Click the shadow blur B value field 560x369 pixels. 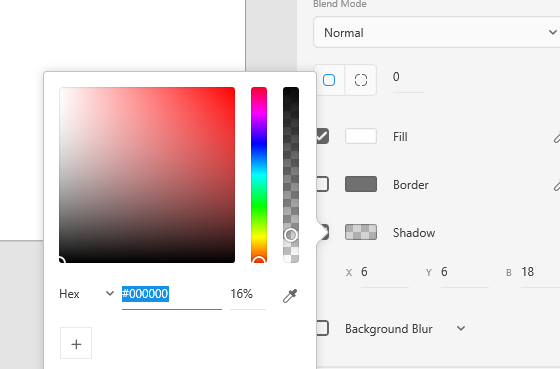(540, 272)
